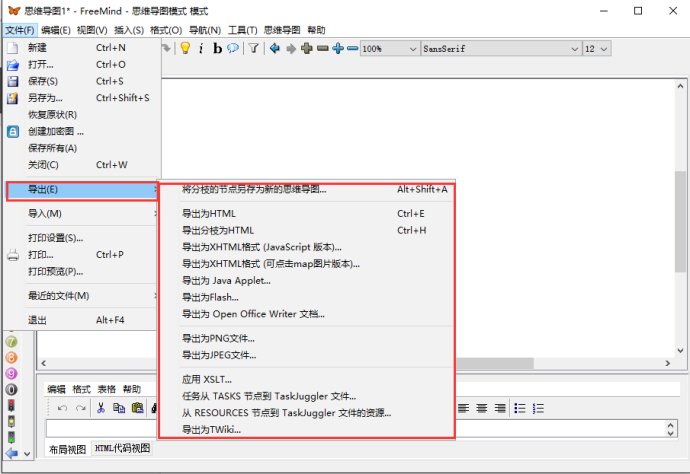Open the 插入(S) menu

click(129, 30)
